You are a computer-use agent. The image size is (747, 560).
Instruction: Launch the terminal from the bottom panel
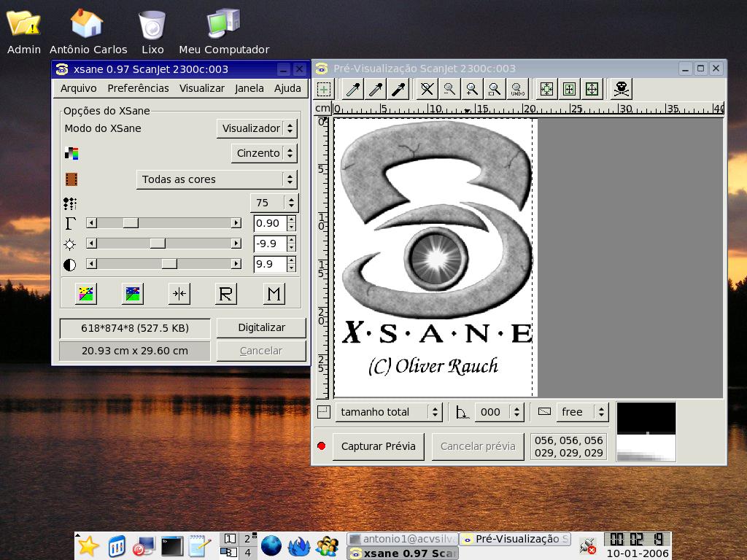pos(172,546)
